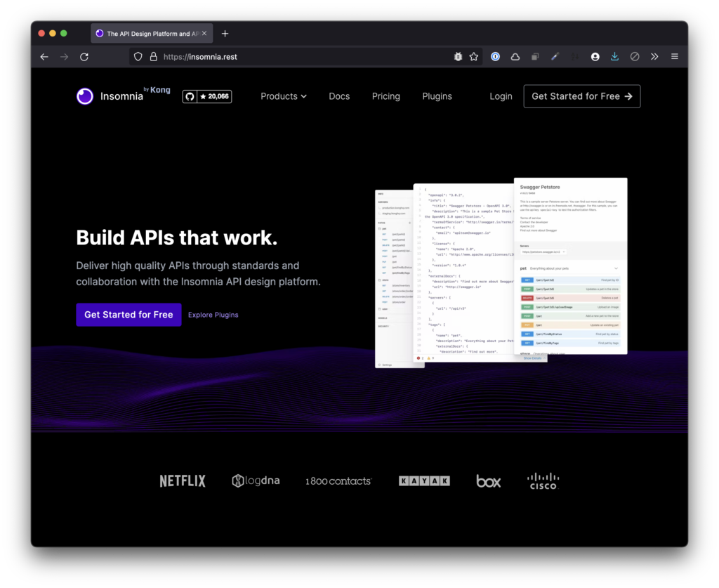Go back with the browser back arrow
Image resolution: width=719 pixels, height=588 pixels.
point(44,57)
